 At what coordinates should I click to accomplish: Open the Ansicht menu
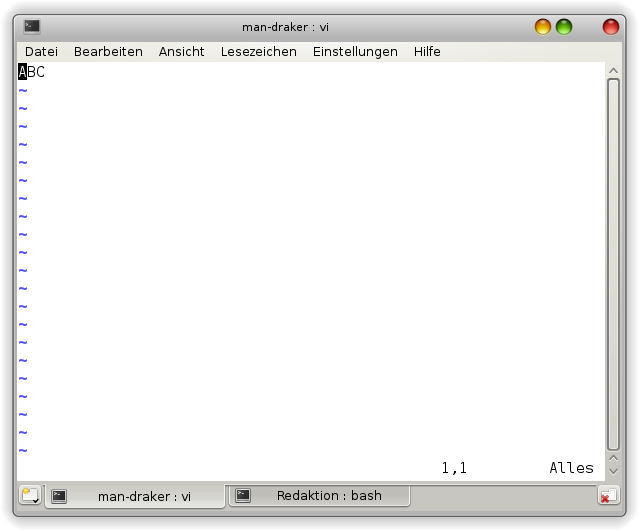[x=181, y=52]
